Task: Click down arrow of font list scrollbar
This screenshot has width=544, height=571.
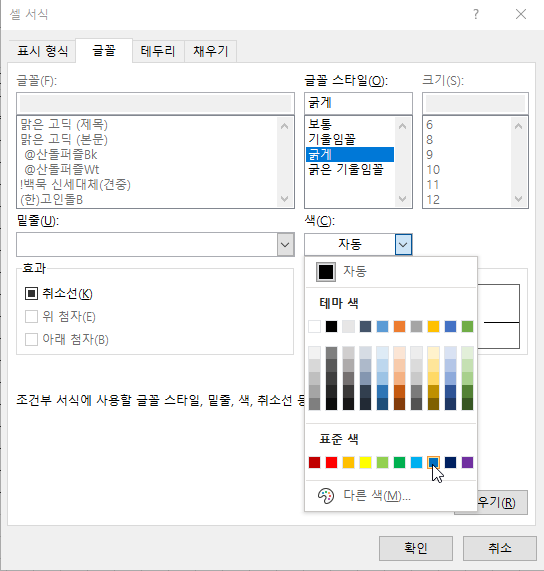Action: (x=284, y=199)
